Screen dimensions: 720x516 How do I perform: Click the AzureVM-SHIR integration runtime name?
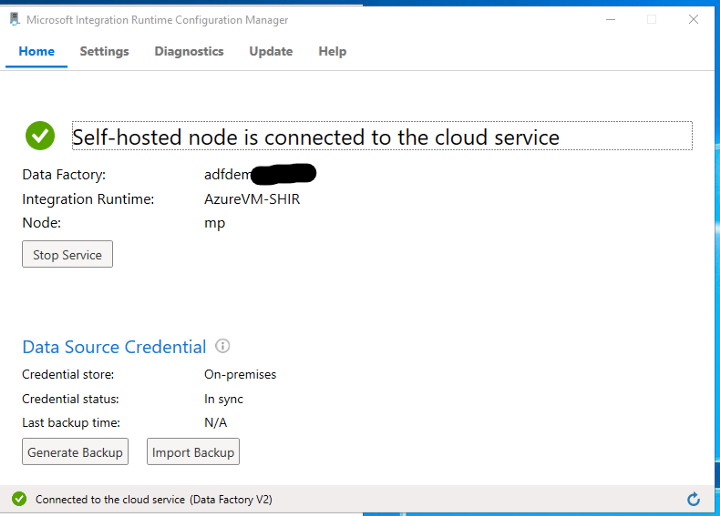252,199
